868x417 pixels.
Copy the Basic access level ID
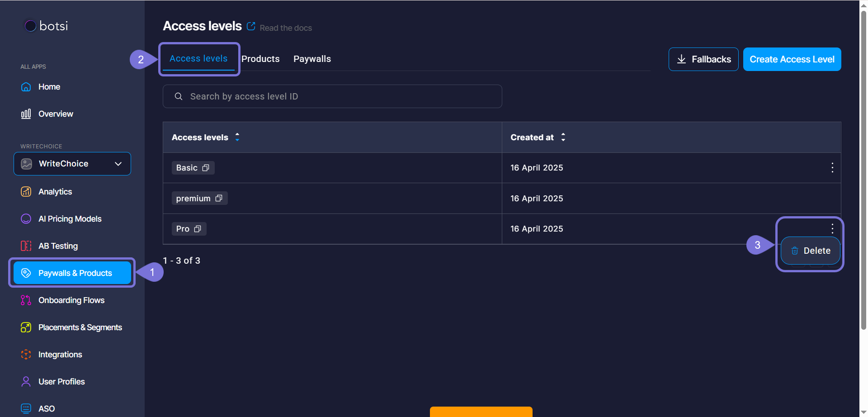(206, 168)
